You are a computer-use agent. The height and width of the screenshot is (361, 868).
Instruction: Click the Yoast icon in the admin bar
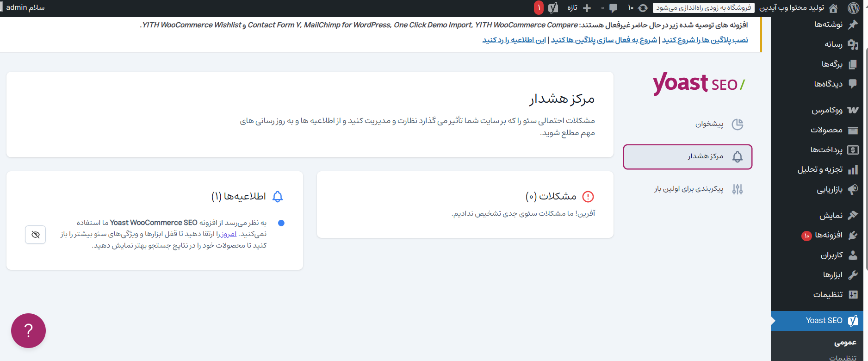point(553,8)
